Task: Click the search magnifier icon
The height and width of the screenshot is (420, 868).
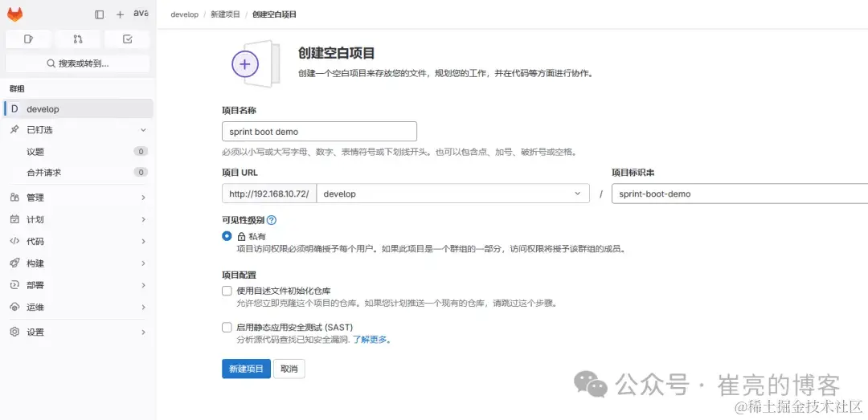Action: [x=51, y=63]
